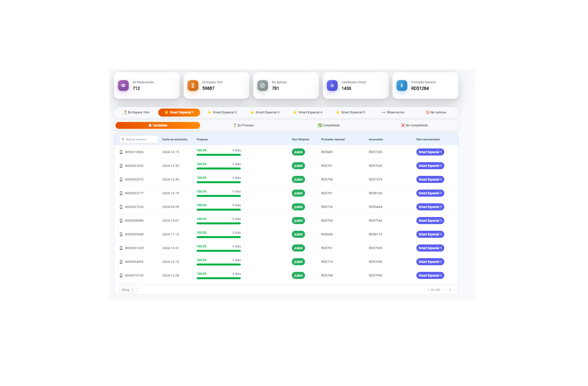Image resolution: width=588 pixels, height=386 pixels.
Task: Open the Observación tab
Action: coord(393,112)
